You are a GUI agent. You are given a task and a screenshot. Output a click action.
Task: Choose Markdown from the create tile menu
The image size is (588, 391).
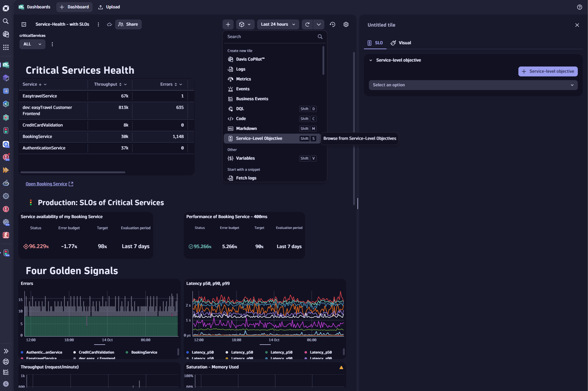point(246,128)
